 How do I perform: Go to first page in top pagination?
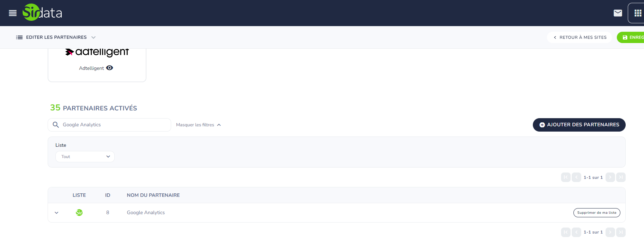coord(566,177)
